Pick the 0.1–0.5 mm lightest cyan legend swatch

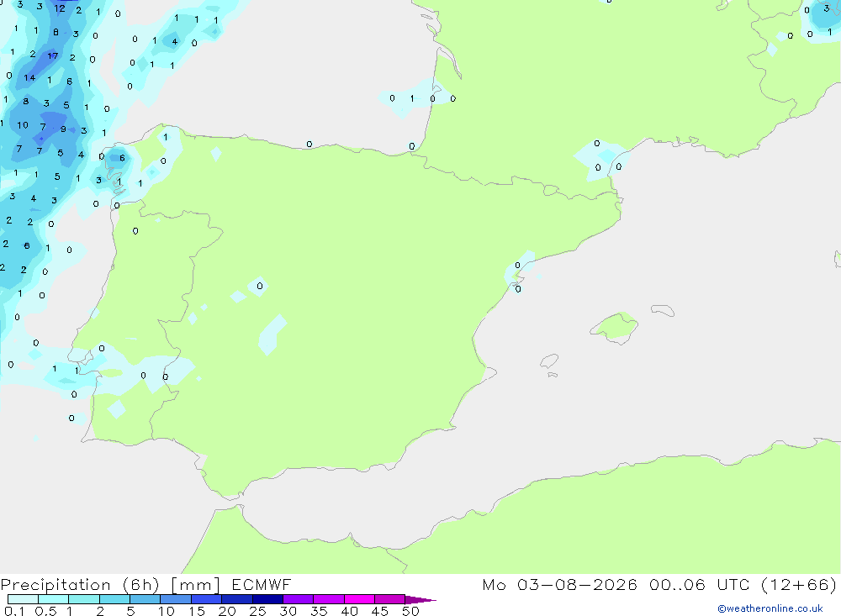click(x=23, y=599)
